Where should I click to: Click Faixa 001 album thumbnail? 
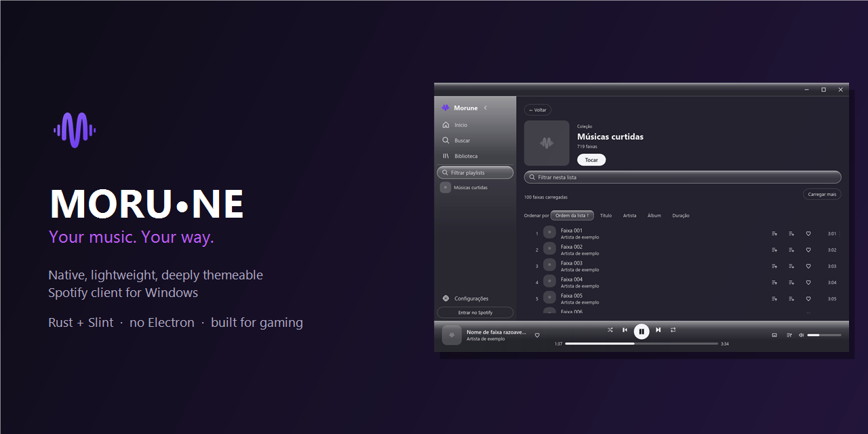[x=549, y=233]
